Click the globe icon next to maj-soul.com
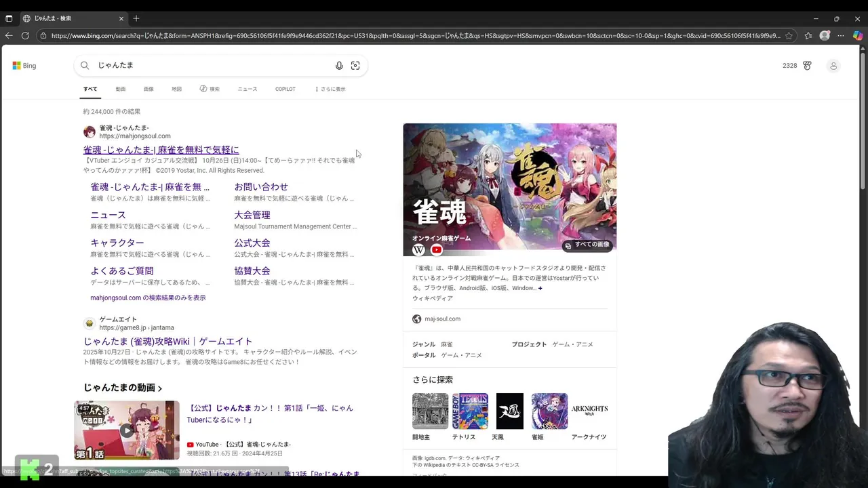868x488 pixels. 417,319
